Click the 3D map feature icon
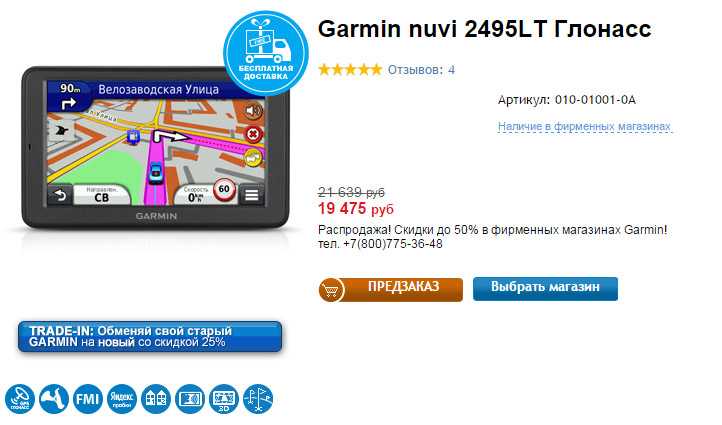The image size is (722, 425). (x=224, y=399)
